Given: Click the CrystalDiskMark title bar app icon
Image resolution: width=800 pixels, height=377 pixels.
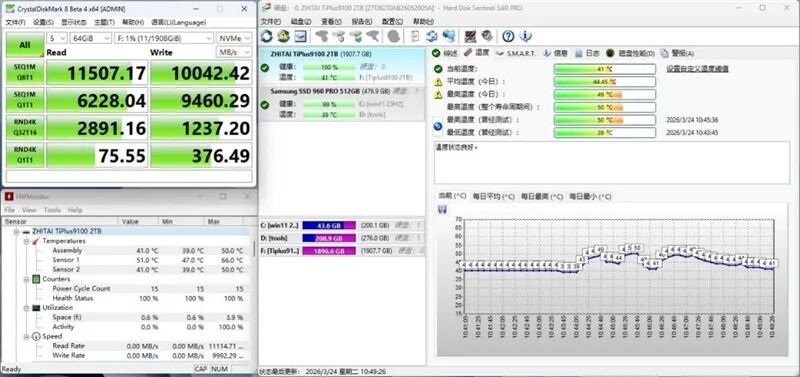Looking at the screenshot, I should click(9, 9).
